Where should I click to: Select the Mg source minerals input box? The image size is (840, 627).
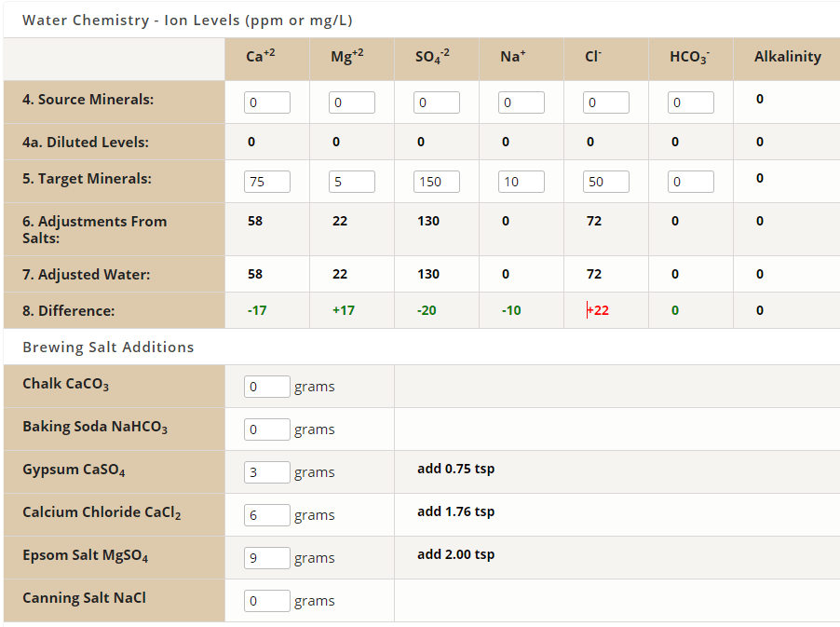click(352, 102)
